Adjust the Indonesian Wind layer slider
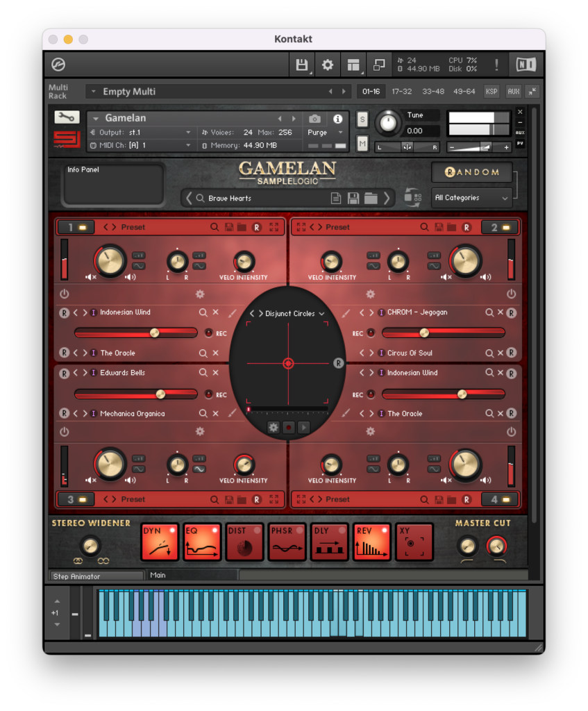This screenshot has width=588, height=711. tap(154, 333)
